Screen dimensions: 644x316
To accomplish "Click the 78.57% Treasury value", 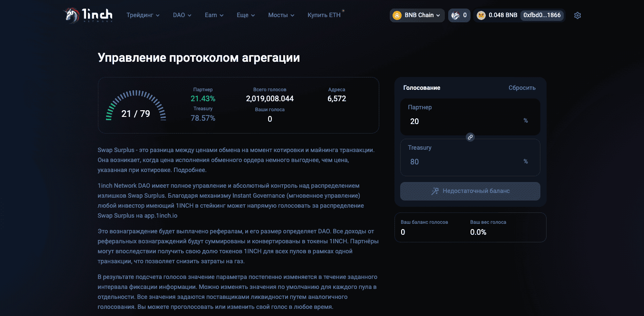I will coord(203,118).
